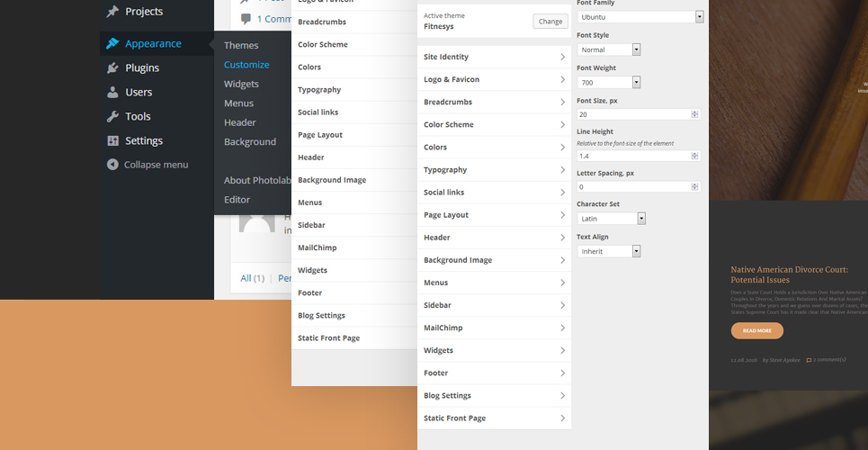Click the Line Height input field
The height and width of the screenshot is (450, 868).
(639, 157)
